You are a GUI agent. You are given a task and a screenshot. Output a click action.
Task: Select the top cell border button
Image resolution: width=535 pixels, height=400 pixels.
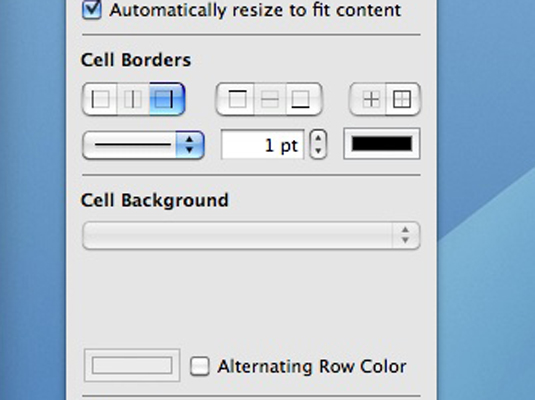[235, 99]
